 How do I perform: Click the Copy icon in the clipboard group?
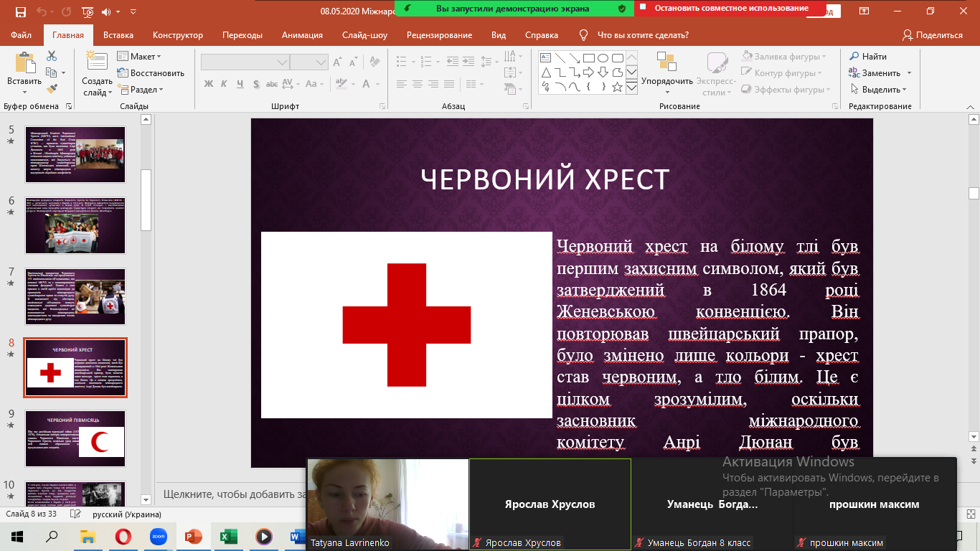tap(52, 72)
